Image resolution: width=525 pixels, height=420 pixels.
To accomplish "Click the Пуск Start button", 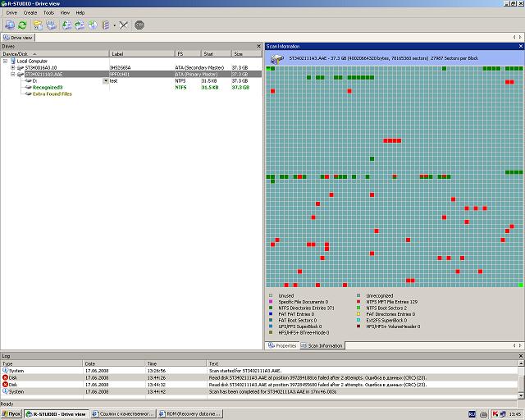I will [11, 414].
